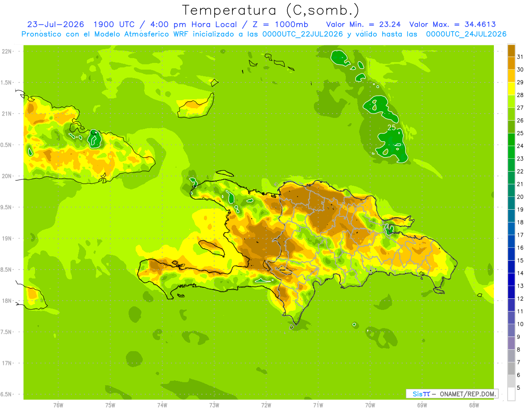The image size is (532, 411).
Task: Click the '72W' longitude axis label
Action: pyautogui.click(x=266, y=405)
